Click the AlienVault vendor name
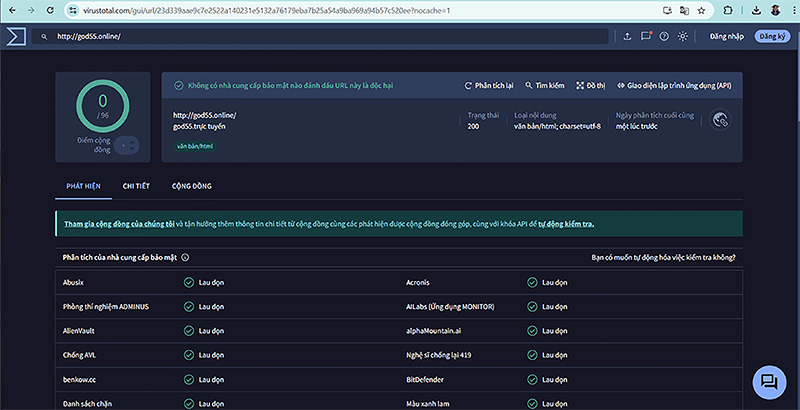Viewport: 800px width, 410px height. (x=79, y=331)
